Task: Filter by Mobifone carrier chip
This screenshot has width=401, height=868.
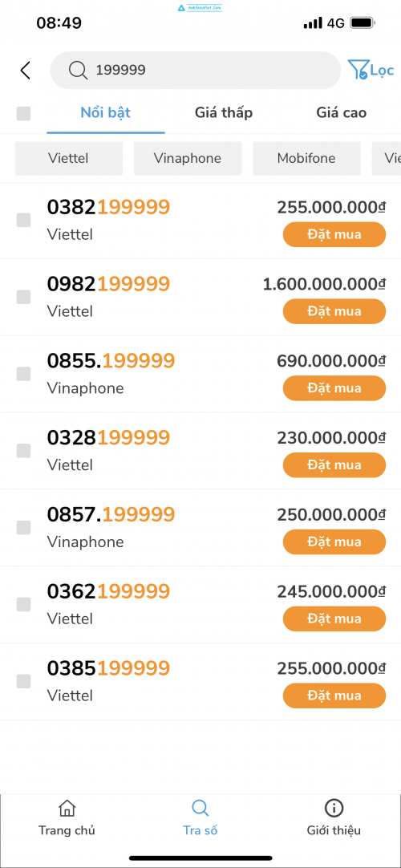Action: coord(306,158)
